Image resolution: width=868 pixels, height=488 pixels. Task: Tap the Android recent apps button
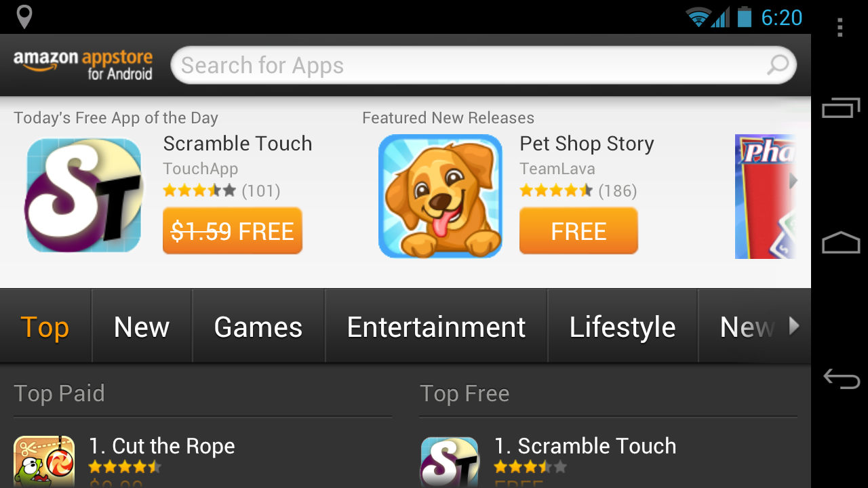click(841, 108)
